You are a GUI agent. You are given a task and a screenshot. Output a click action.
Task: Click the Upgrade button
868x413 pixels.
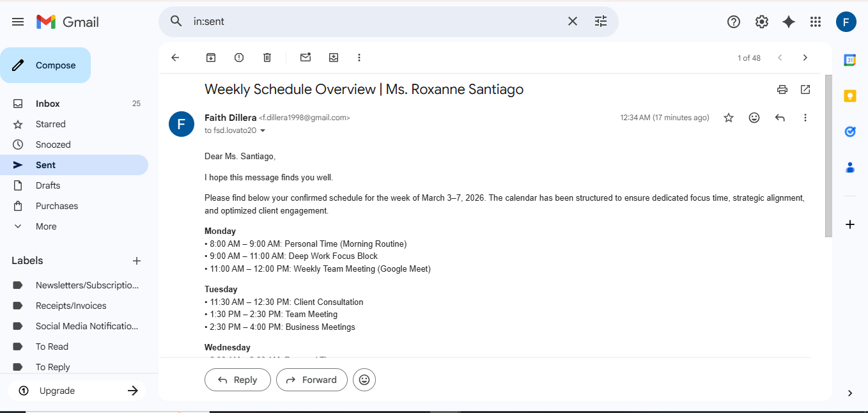click(x=77, y=391)
